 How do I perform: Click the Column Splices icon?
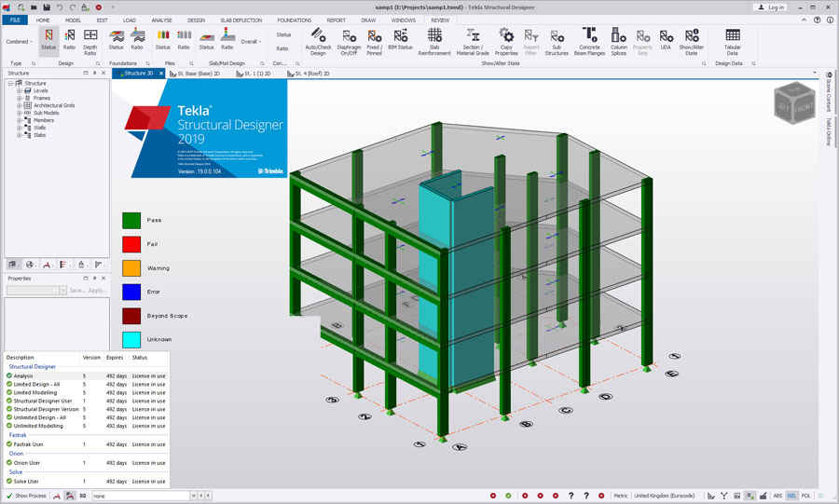pyautogui.click(x=619, y=40)
